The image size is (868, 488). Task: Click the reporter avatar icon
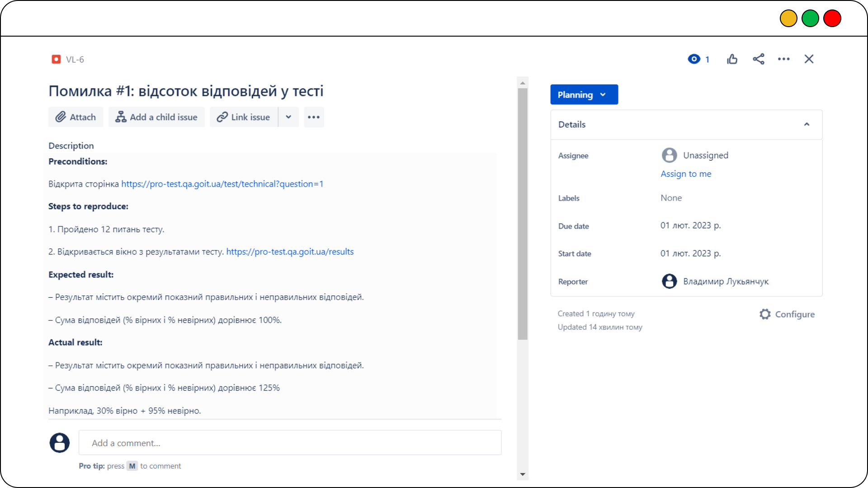tap(670, 281)
